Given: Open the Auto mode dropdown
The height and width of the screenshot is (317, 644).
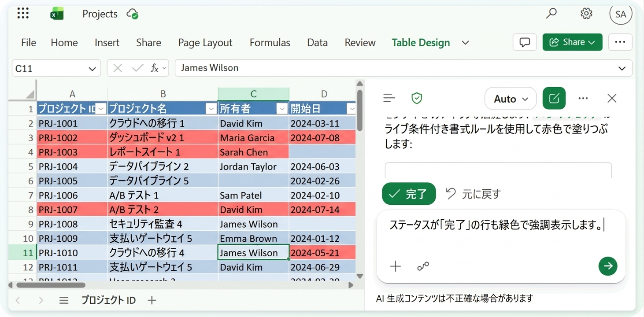Looking at the screenshot, I should click(511, 99).
